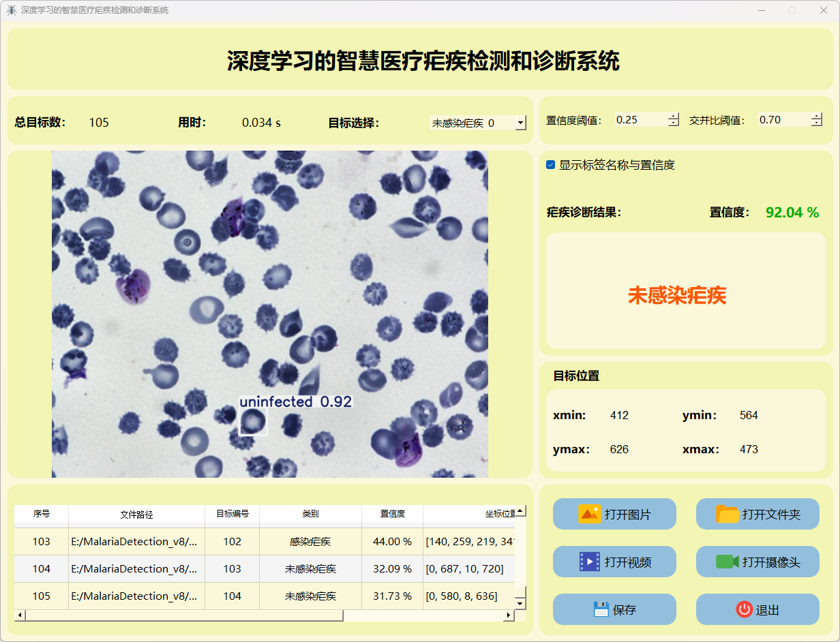840x642 pixels.
Task: Click the uninfected 0.92 detection box in image
Action: (253, 423)
